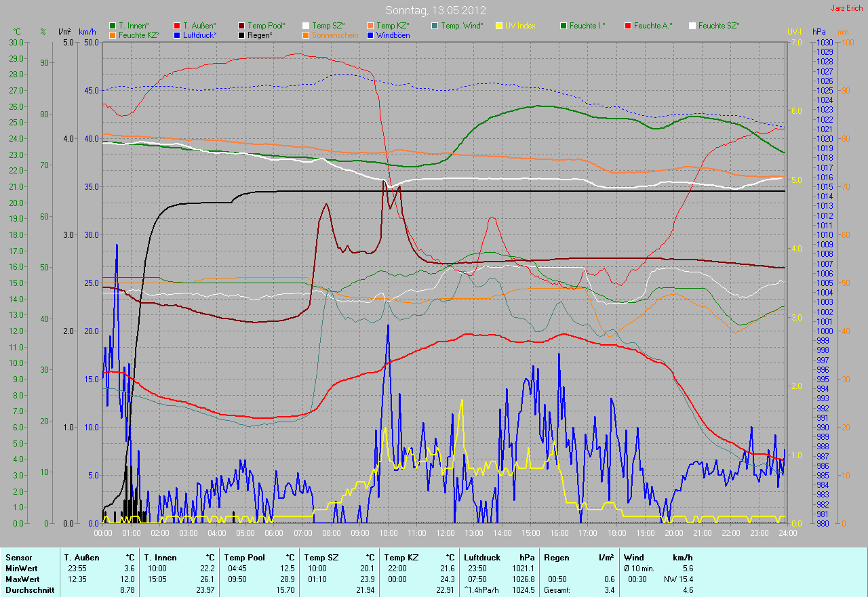This screenshot has height=597, width=868.
Task: Toggle the Feuchte A. legend label
Action: click(654, 26)
